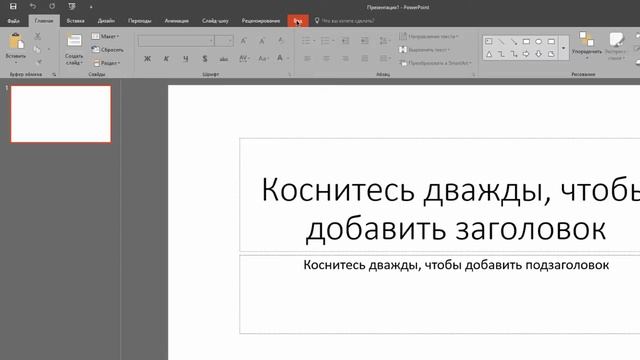Click the font color A button
This screenshot has width=640, height=360.
[x=280, y=59]
